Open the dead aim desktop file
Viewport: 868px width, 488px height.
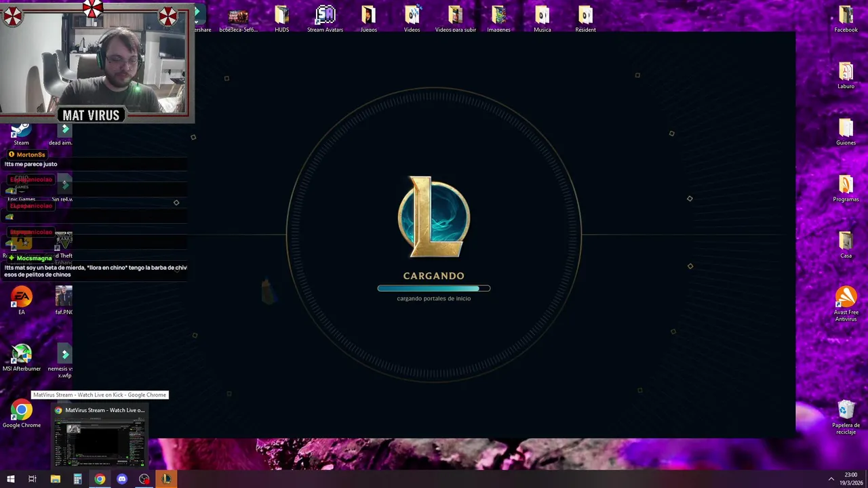coord(62,134)
